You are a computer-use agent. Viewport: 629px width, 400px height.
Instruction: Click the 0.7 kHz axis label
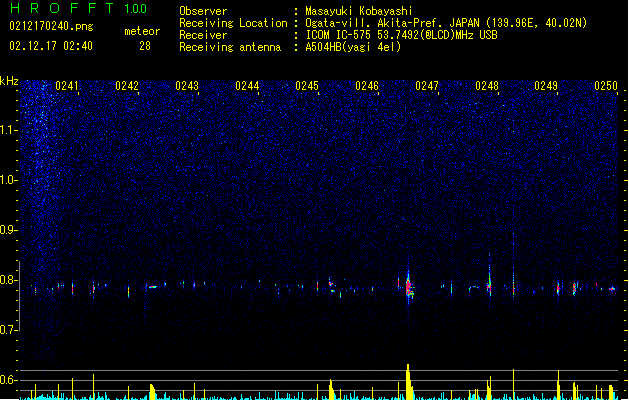click(9, 330)
